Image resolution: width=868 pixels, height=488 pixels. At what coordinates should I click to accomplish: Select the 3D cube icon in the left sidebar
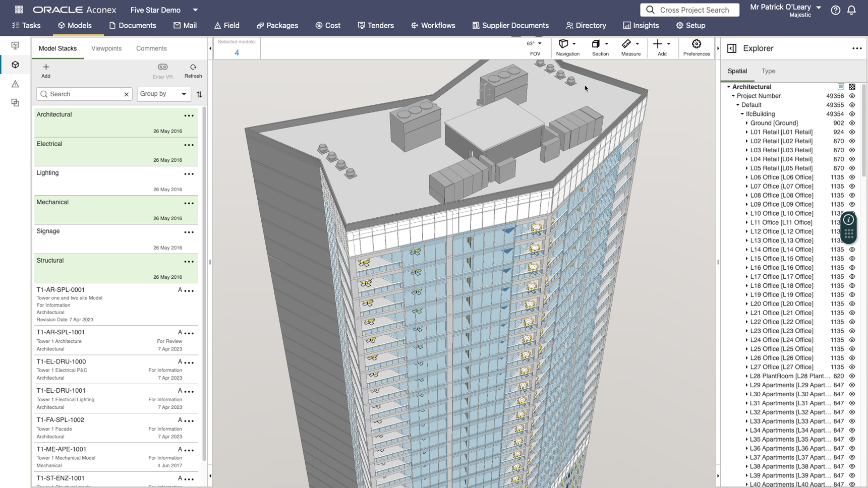tap(15, 65)
